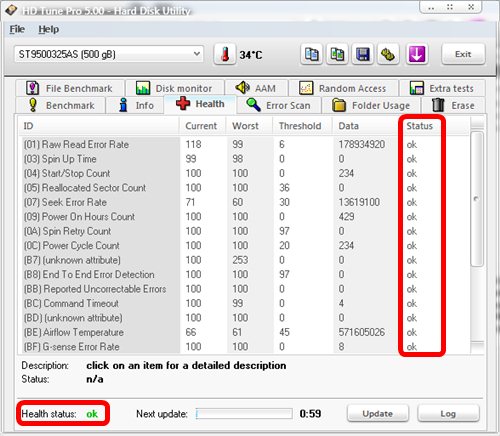Click data value 571605026
This screenshot has width=500, height=436.
pyautogui.click(x=362, y=332)
